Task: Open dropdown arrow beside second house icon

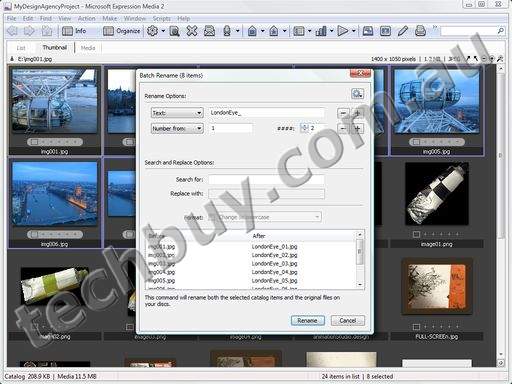Action: point(284,31)
